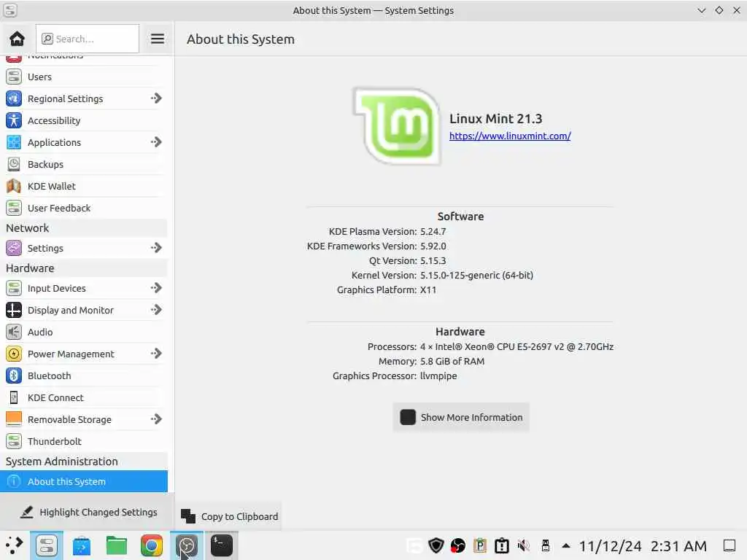Open the Users settings entry
Image resolution: width=747 pixels, height=560 pixels.
point(84,77)
